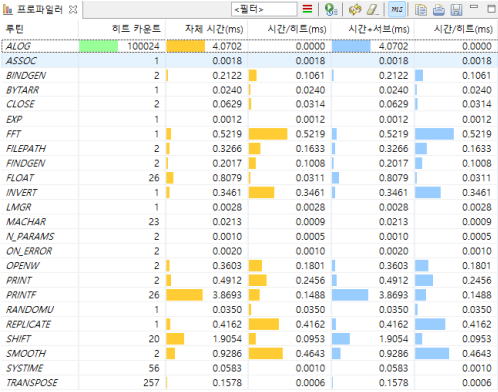Select the MACHAR routine row
Image resolution: width=498 pixels, height=392 pixels.
pyautogui.click(x=249, y=222)
